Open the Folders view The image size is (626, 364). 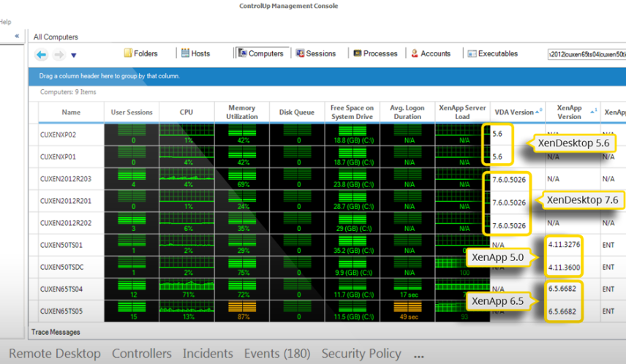[x=141, y=53]
